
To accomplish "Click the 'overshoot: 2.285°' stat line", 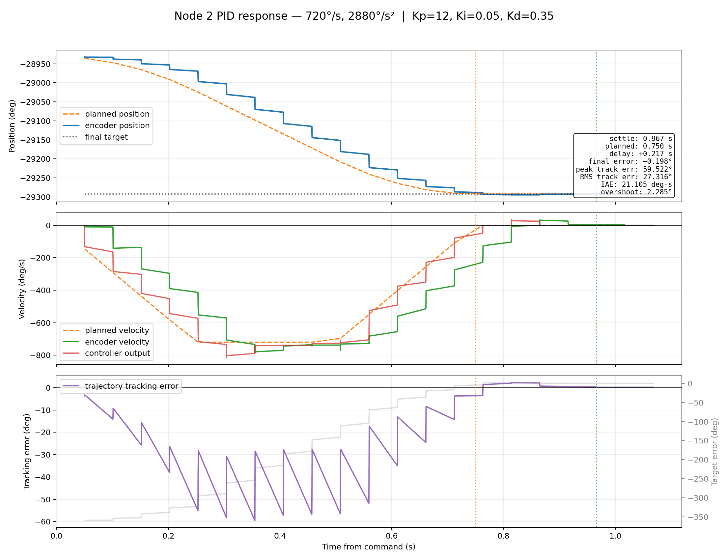I will pos(637,192).
